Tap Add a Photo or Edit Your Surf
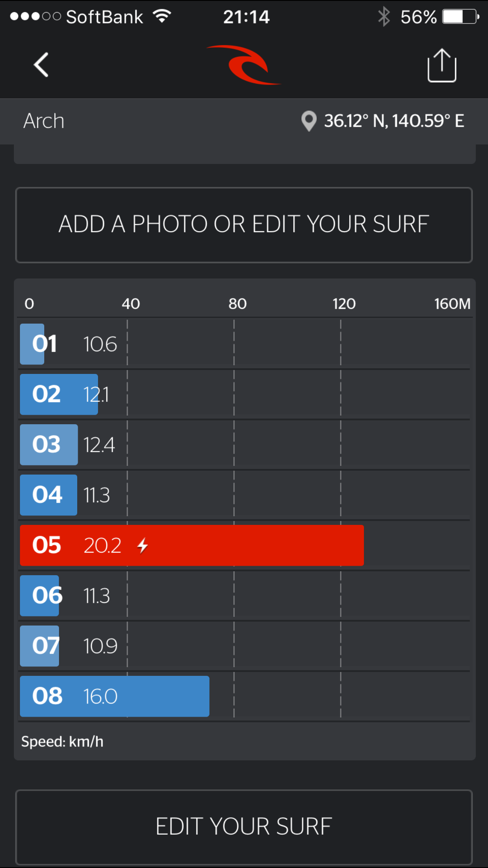Screen dimensions: 488x868 244,225
